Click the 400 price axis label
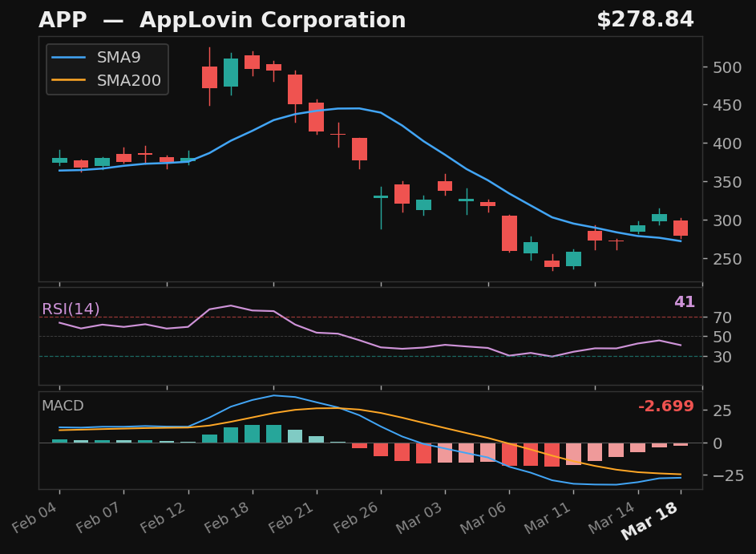 [x=727, y=144]
